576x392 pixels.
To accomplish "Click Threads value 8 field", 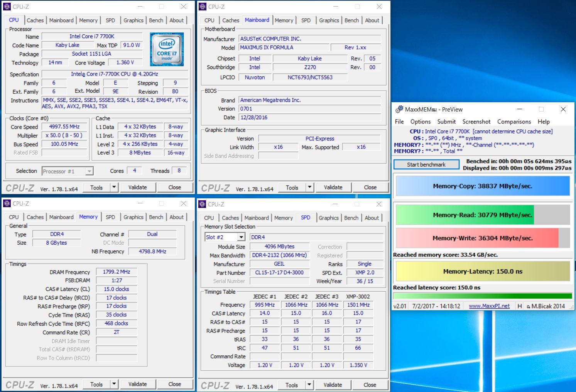I will [x=179, y=171].
